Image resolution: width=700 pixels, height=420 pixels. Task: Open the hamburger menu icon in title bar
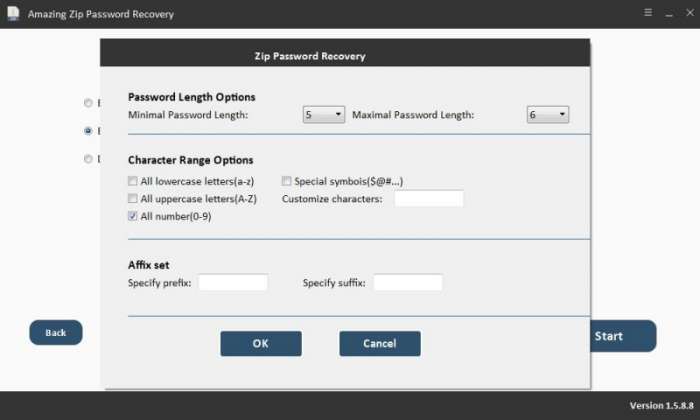point(648,12)
